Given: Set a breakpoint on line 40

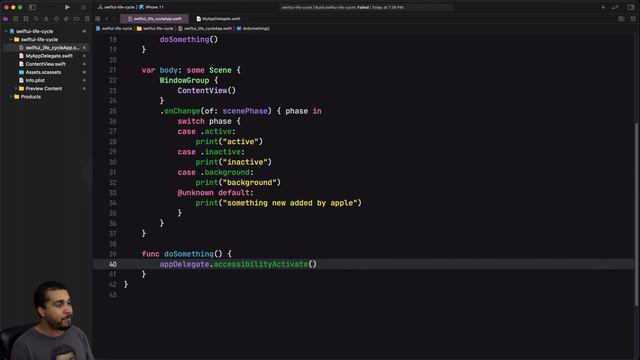Looking at the screenshot, I should pos(112,264).
